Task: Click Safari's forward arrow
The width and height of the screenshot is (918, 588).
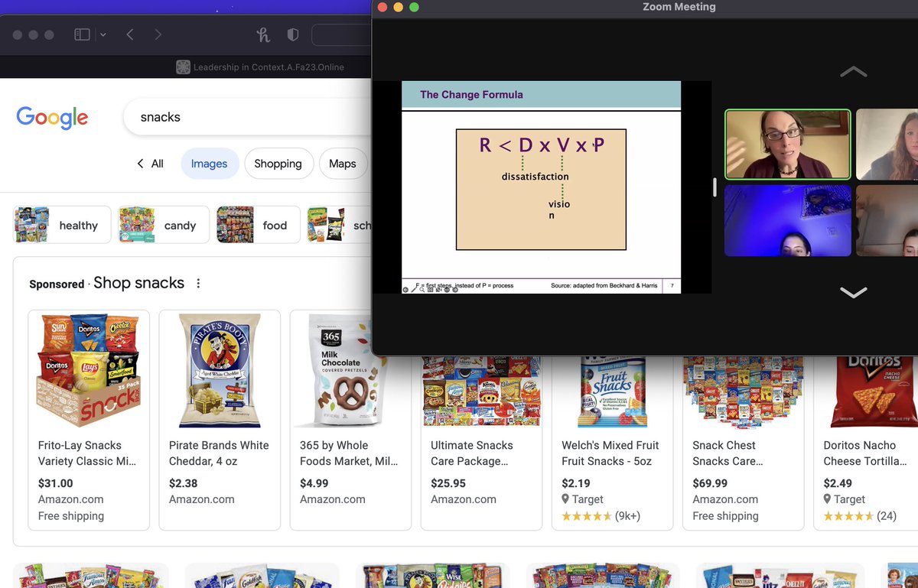Action: pos(158,34)
